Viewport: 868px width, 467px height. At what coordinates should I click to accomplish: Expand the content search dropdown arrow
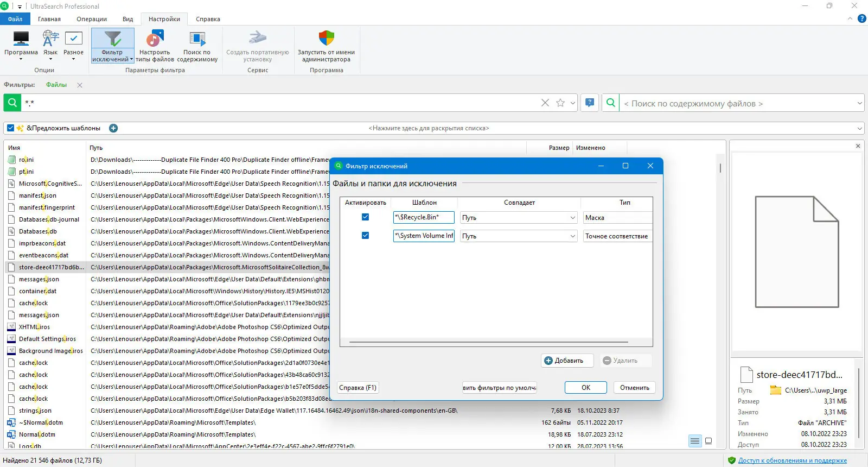tap(859, 103)
